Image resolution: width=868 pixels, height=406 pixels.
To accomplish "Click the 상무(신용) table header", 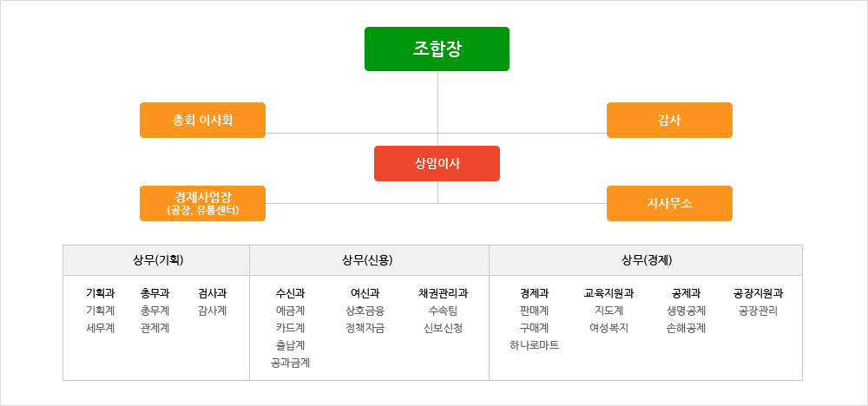I will click(369, 260).
